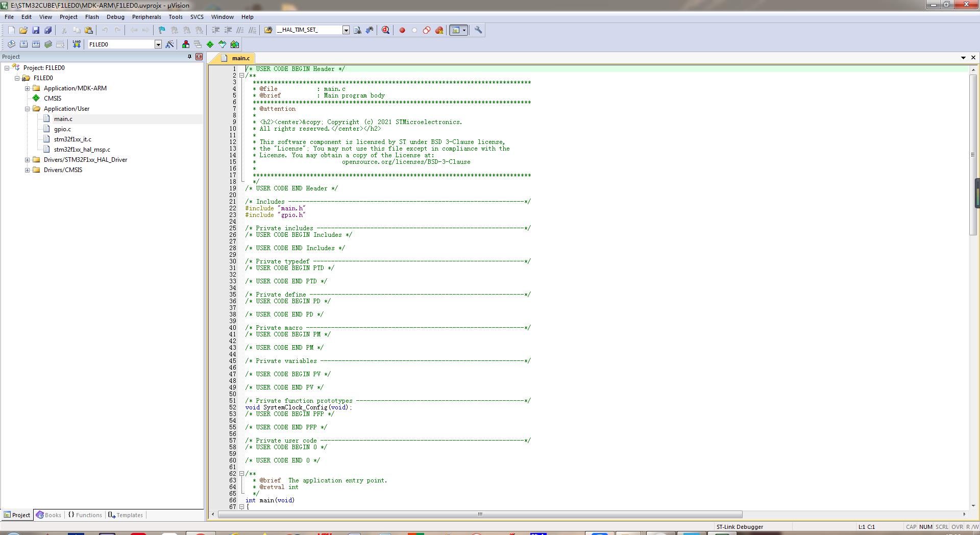Close the Project panel

(x=199, y=57)
